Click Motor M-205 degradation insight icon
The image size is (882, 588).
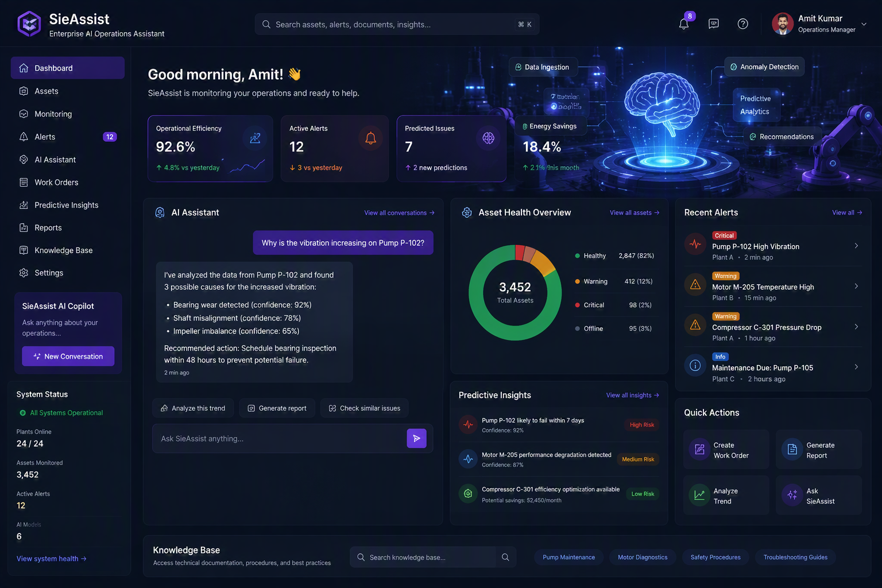click(469, 459)
